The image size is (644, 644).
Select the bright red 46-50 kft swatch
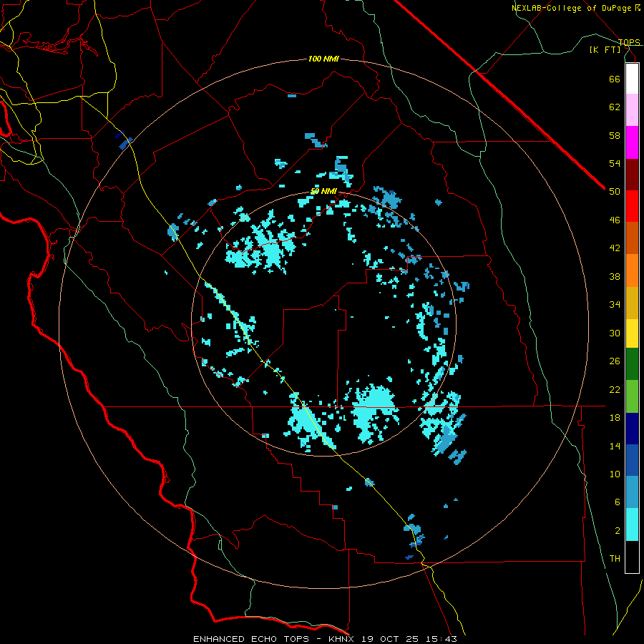click(632, 206)
